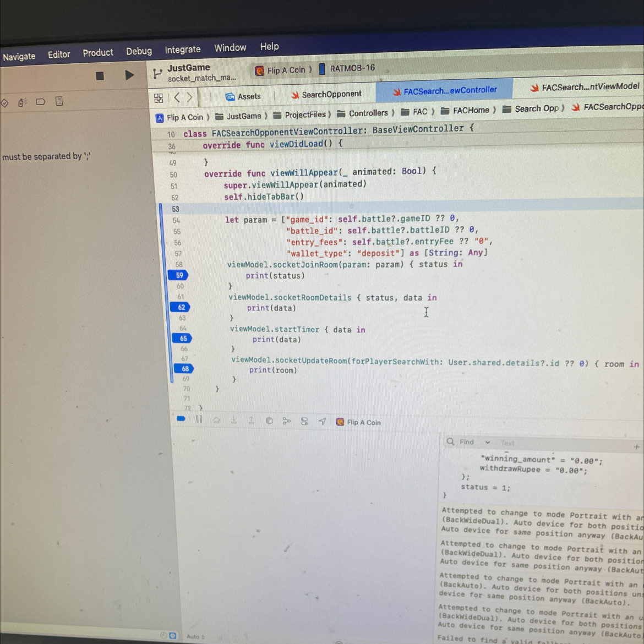Open the related items grid icon

point(159,98)
